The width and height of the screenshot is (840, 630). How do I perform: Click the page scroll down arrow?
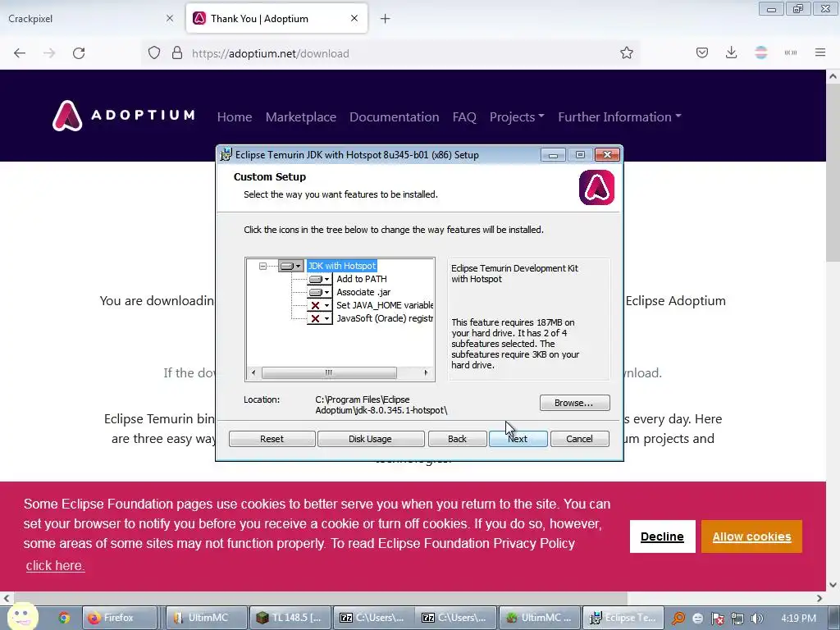pyautogui.click(x=833, y=584)
